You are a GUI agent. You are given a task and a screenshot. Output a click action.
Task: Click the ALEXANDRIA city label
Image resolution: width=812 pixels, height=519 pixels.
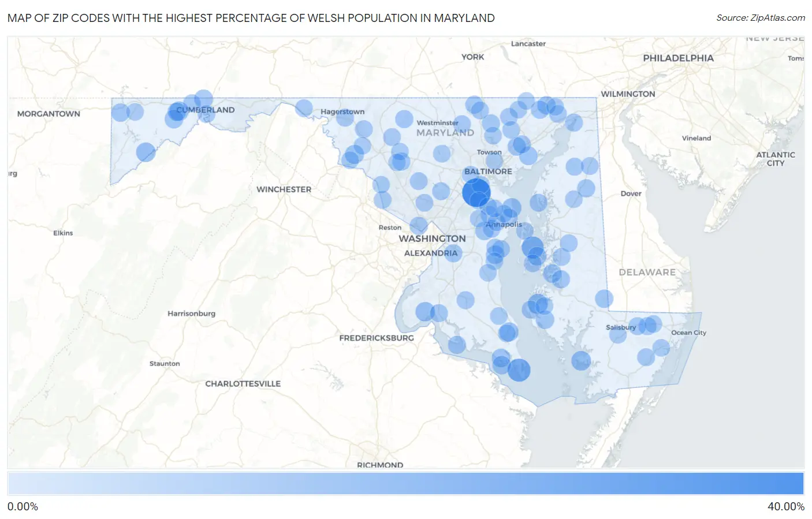(431, 253)
